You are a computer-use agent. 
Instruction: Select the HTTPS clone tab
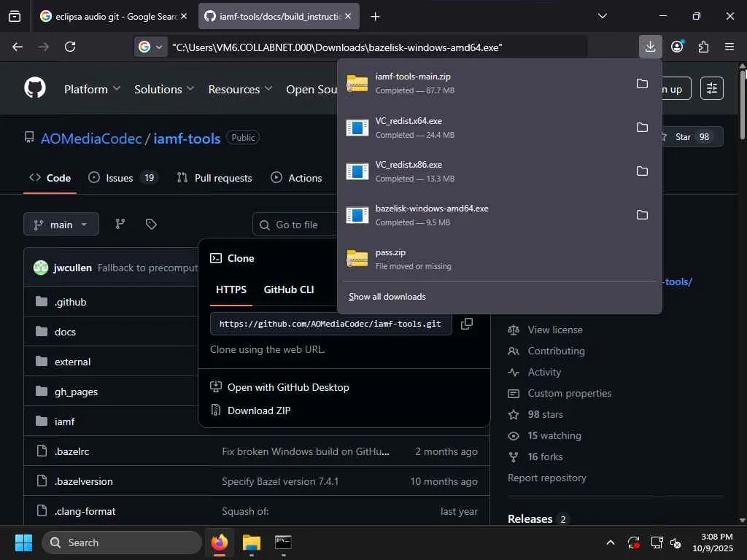231,289
